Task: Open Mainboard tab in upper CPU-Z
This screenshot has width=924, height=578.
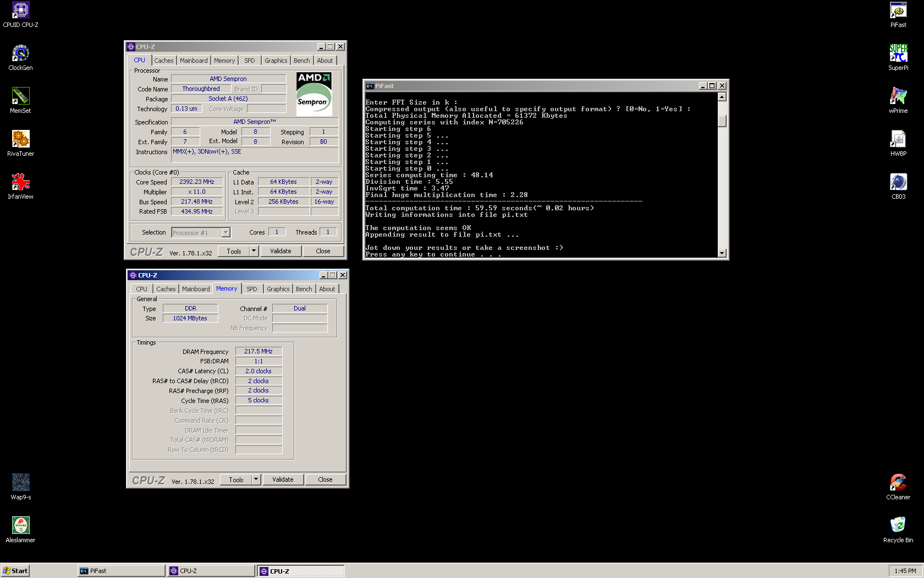Action: (x=194, y=61)
